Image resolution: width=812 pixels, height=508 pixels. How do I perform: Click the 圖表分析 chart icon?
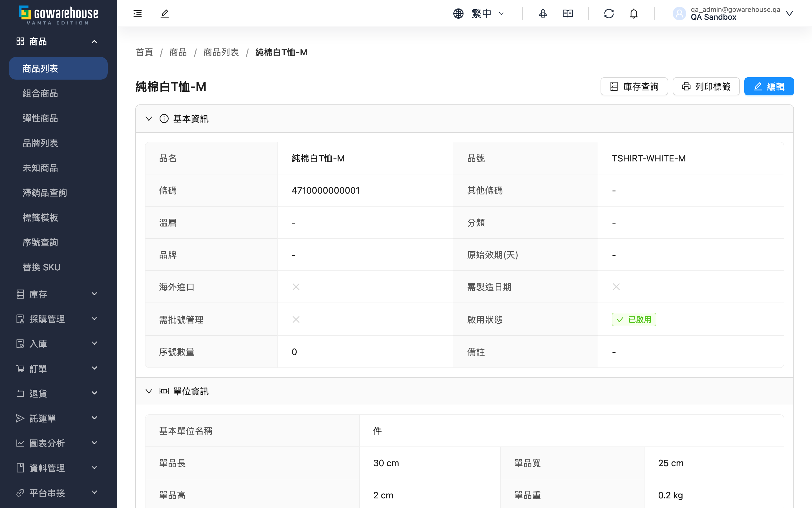pos(20,443)
